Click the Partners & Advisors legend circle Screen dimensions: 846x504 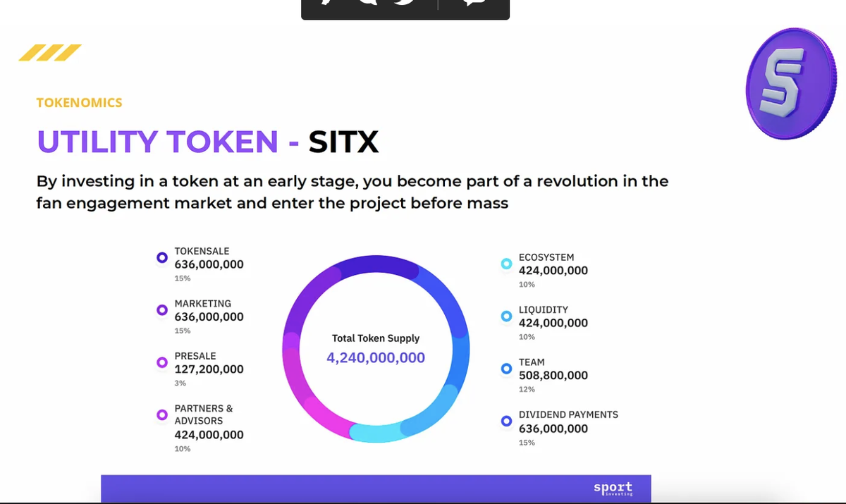(x=162, y=415)
